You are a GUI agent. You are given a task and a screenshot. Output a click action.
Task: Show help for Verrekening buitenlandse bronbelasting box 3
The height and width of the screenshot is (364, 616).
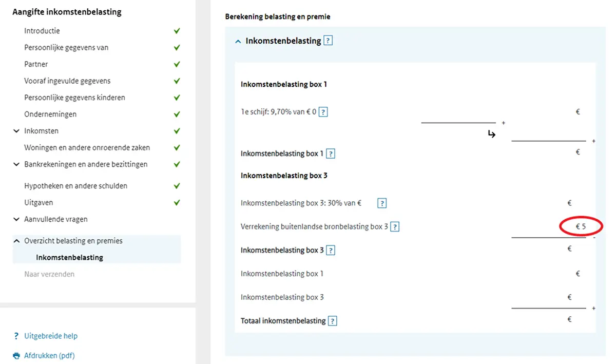point(395,226)
